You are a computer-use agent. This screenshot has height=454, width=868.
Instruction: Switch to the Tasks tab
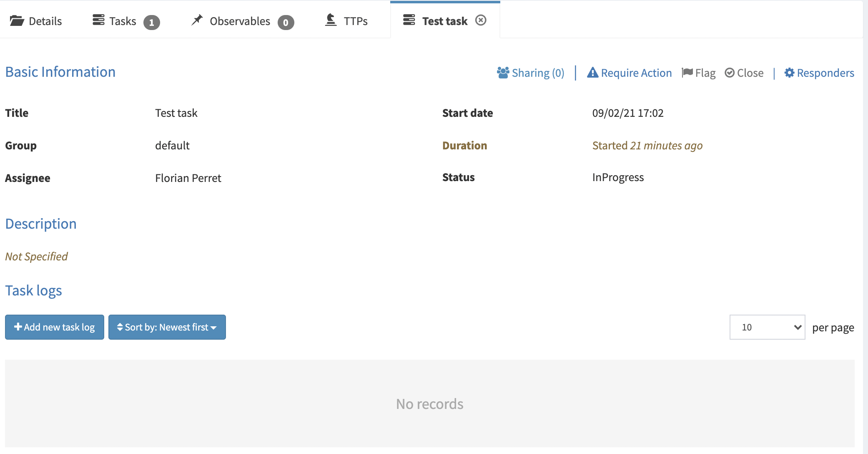tap(126, 21)
